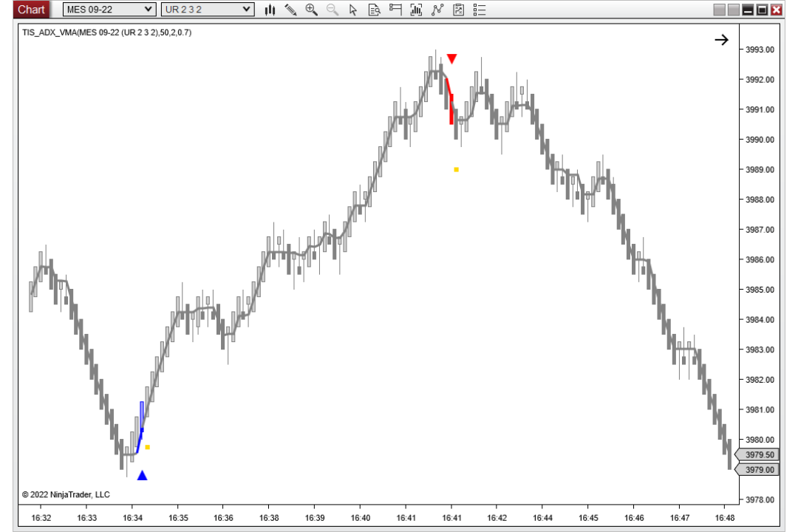Click the yellow dot near the blue signal

(148, 447)
